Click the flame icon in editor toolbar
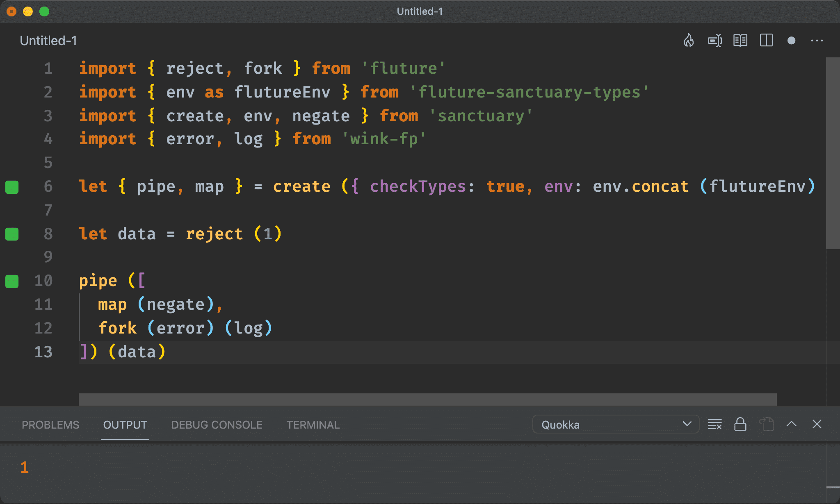 click(x=689, y=41)
